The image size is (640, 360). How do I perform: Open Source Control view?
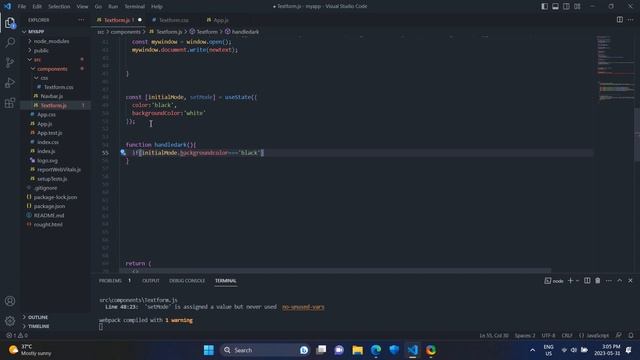pyautogui.click(x=10, y=62)
